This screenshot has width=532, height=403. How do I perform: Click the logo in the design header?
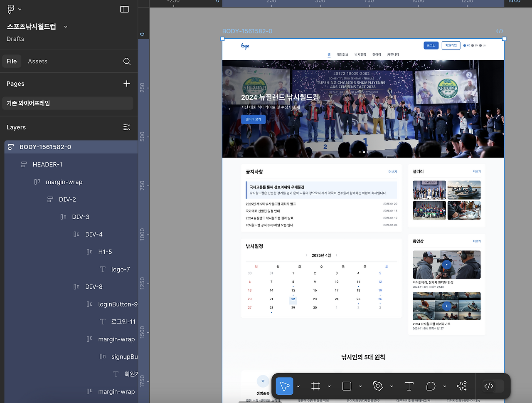(245, 46)
